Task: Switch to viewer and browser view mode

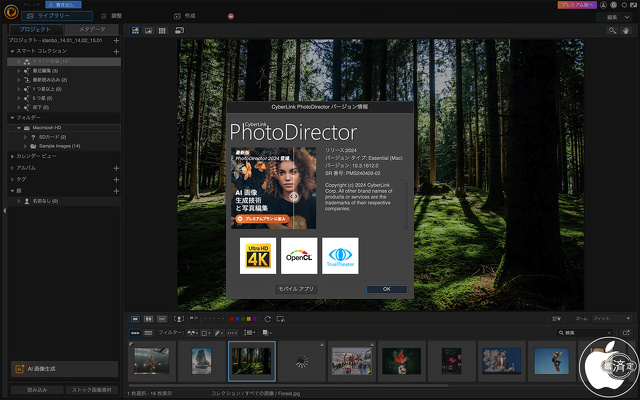Action: [135, 31]
